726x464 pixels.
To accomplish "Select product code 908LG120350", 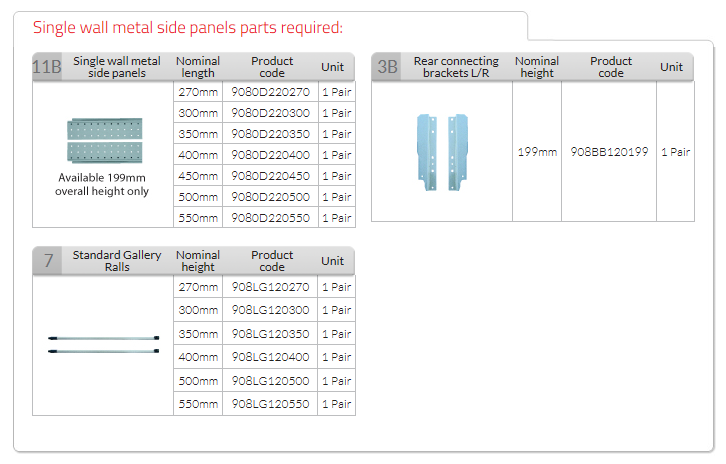I will [x=271, y=334].
